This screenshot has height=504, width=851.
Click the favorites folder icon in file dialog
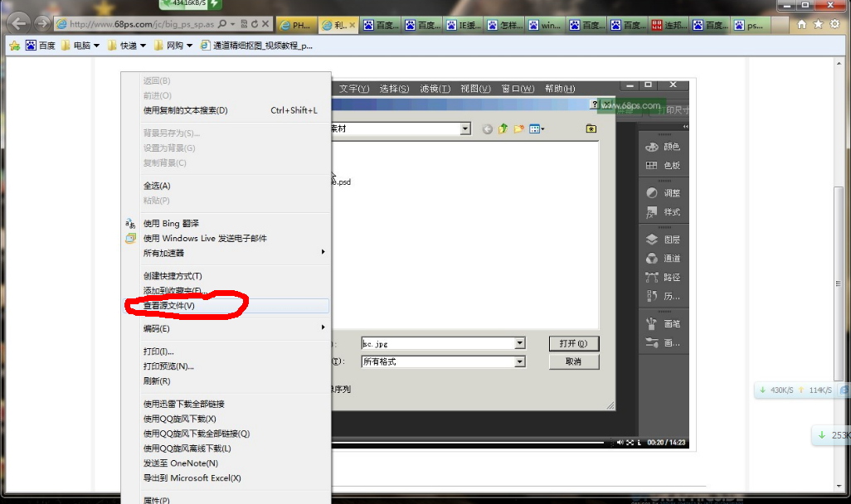pos(591,128)
